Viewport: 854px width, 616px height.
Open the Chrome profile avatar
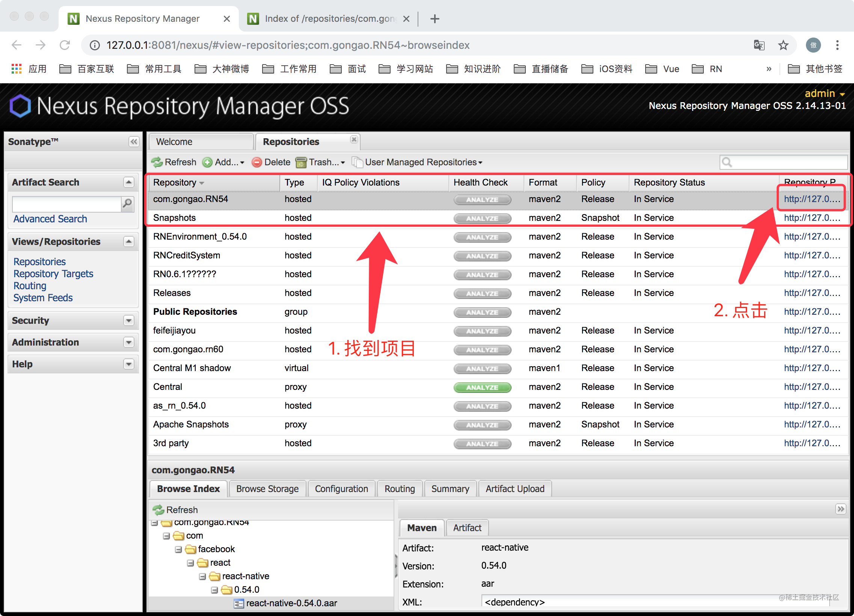point(813,45)
